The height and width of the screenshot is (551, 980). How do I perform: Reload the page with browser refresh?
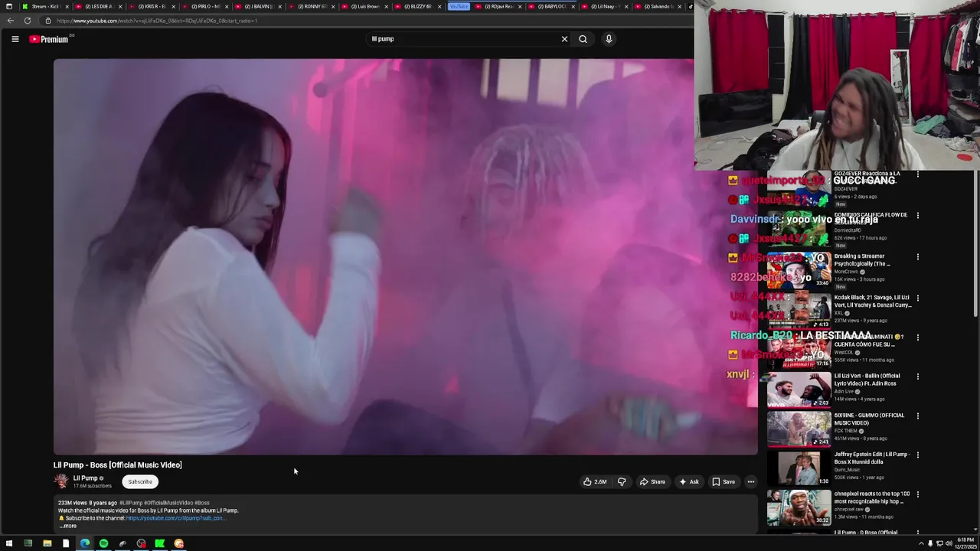click(28, 21)
